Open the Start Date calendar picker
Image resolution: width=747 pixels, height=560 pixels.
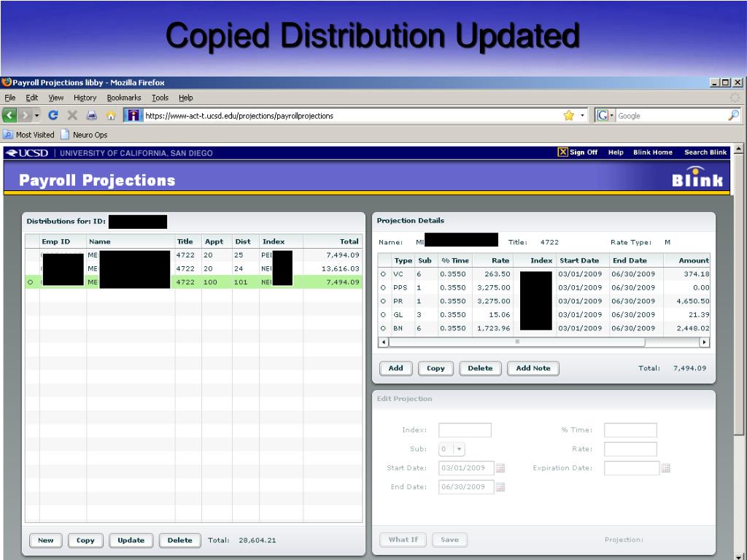point(500,468)
